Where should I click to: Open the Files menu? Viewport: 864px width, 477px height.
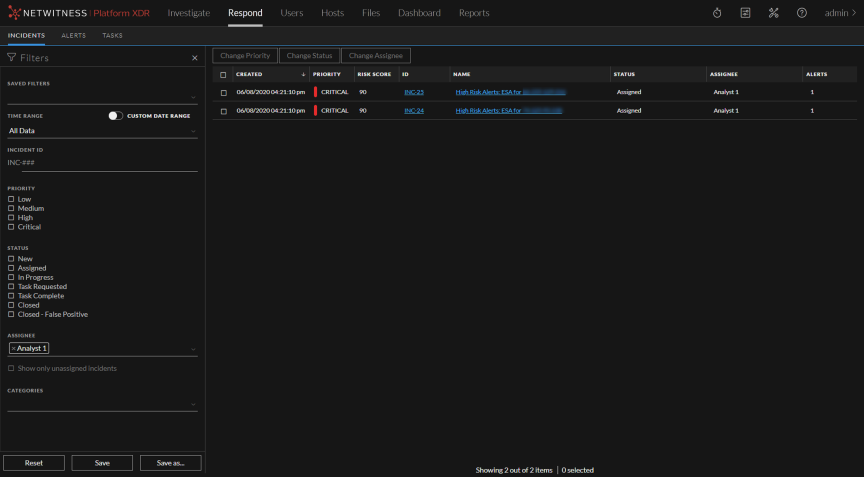pos(371,13)
